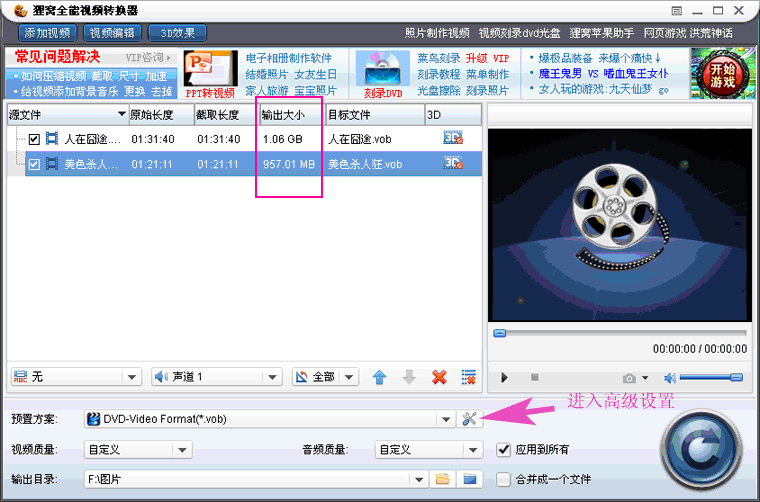
Task: Open 菜鸟刻录 link
Action: coord(439,58)
